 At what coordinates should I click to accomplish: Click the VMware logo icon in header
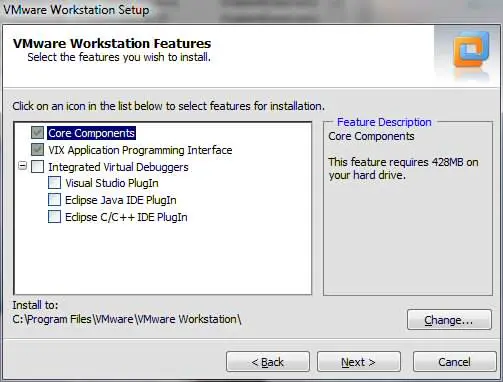pos(471,49)
